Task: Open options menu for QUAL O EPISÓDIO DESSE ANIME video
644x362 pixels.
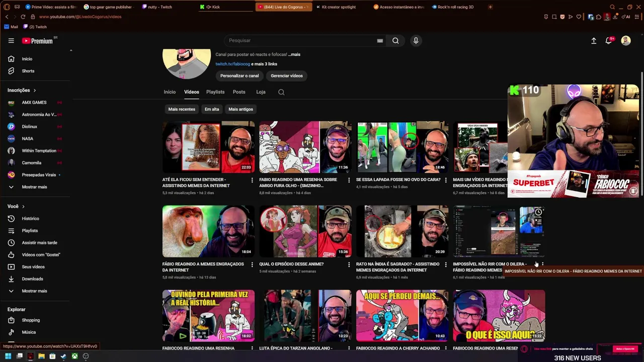Action: point(349,264)
